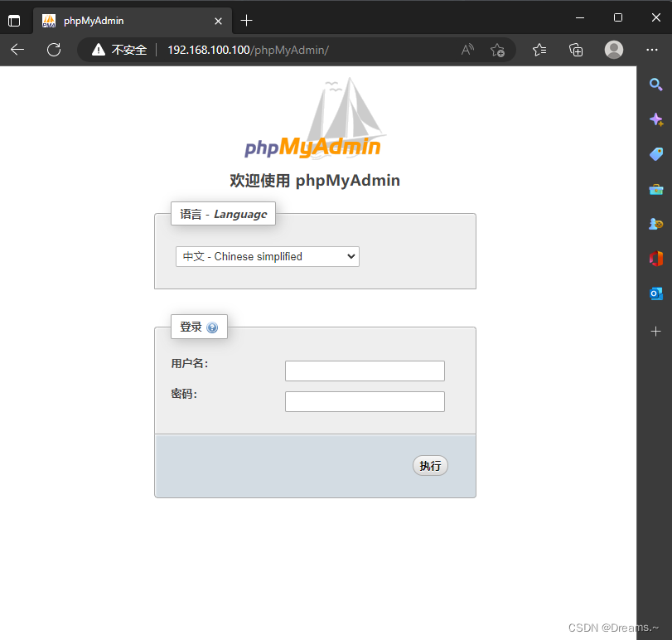The width and height of the screenshot is (672, 640).
Task: Open Outlook from the Edge sidebar
Action: click(x=655, y=293)
